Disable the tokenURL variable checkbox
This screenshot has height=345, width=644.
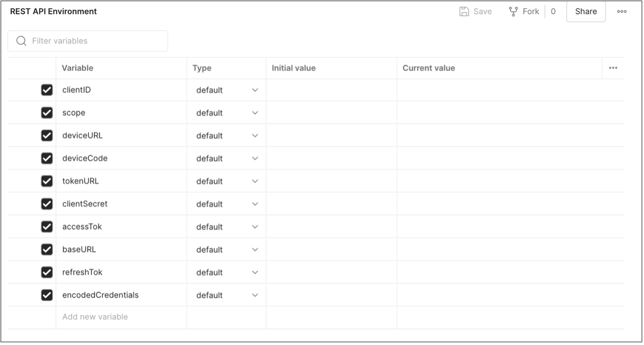[47, 181]
